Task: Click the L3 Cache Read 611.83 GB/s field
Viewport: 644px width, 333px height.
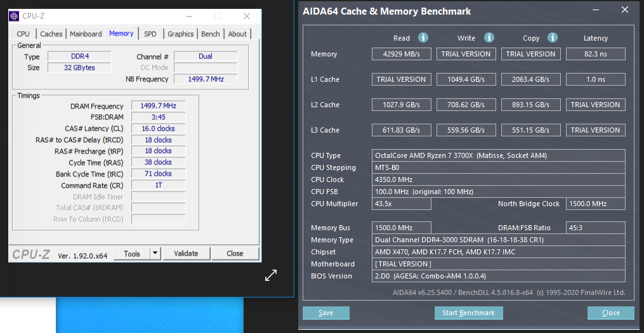Action: pos(401,130)
